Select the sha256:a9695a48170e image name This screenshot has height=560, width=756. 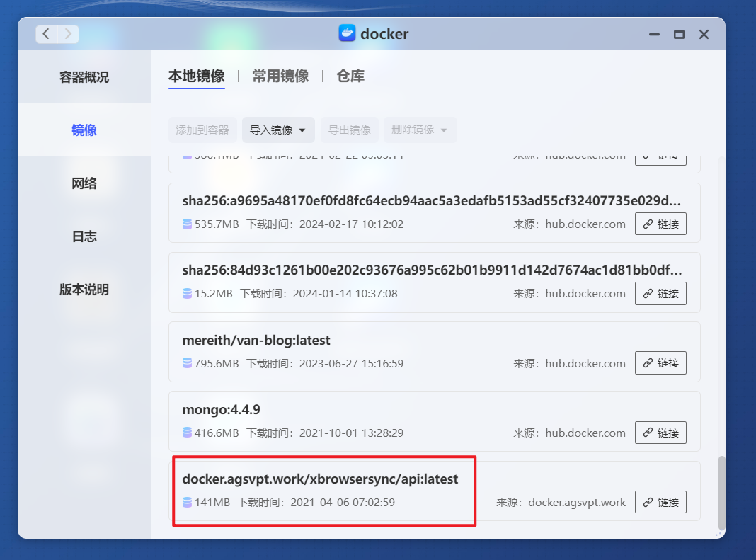pos(432,201)
